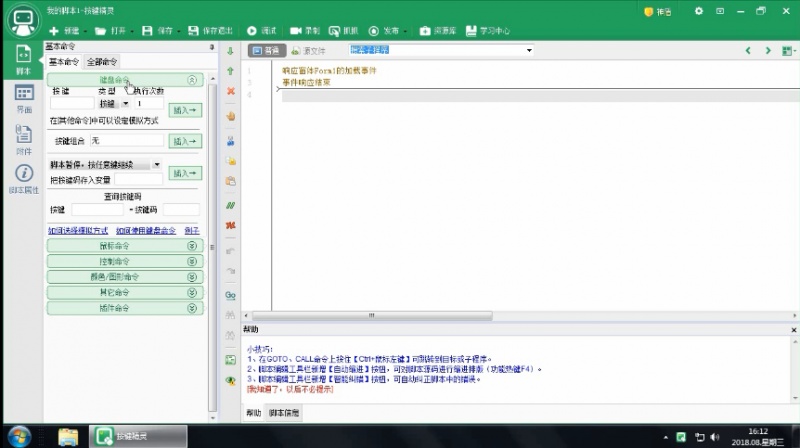The width and height of the screenshot is (800, 448).
Task: Click the editor horizontal scrollbar thumb
Action: pos(372,316)
